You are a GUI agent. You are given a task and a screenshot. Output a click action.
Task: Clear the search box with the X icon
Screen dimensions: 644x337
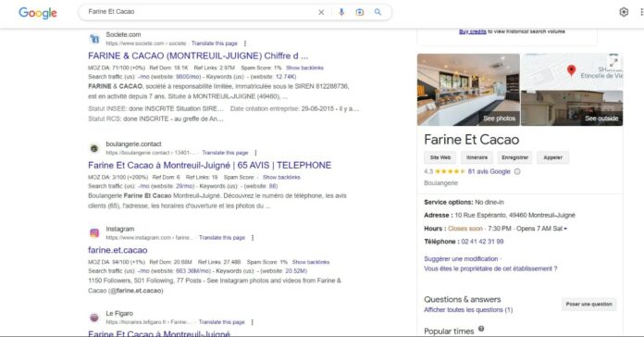point(321,12)
